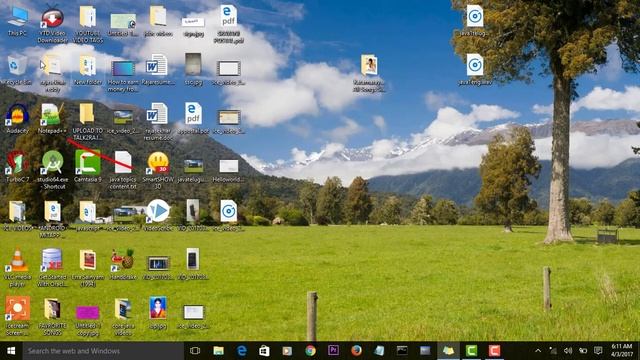Open the Windows Store taskbar icon

click(x=264, y=351)
